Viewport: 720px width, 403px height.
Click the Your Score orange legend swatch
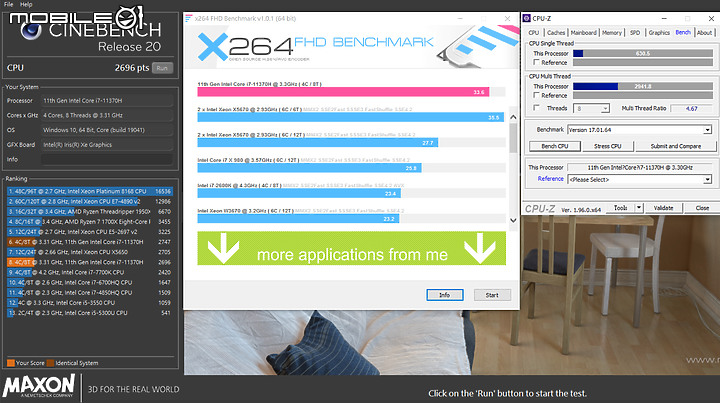point(11,363)
